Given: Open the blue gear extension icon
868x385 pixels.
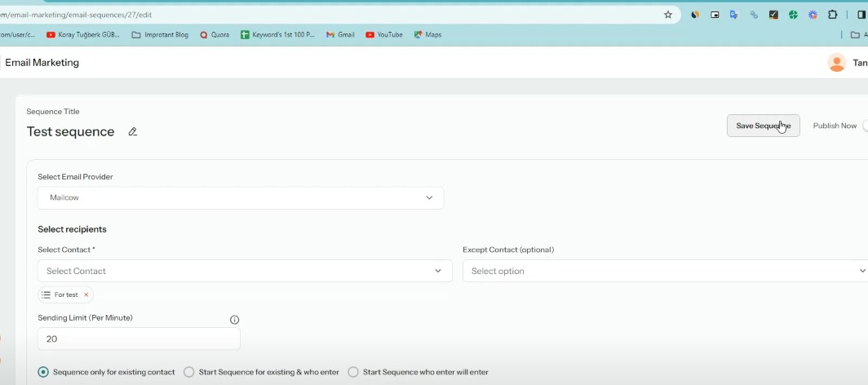Looking at the screenshot, I should [813, 15].
